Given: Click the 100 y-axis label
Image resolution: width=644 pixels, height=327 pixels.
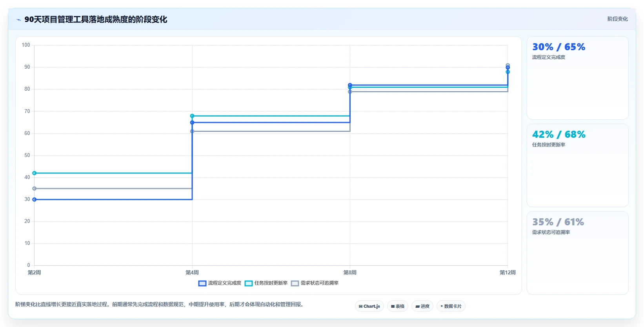Looking at the screenshot, I should [x=26, y=45].
